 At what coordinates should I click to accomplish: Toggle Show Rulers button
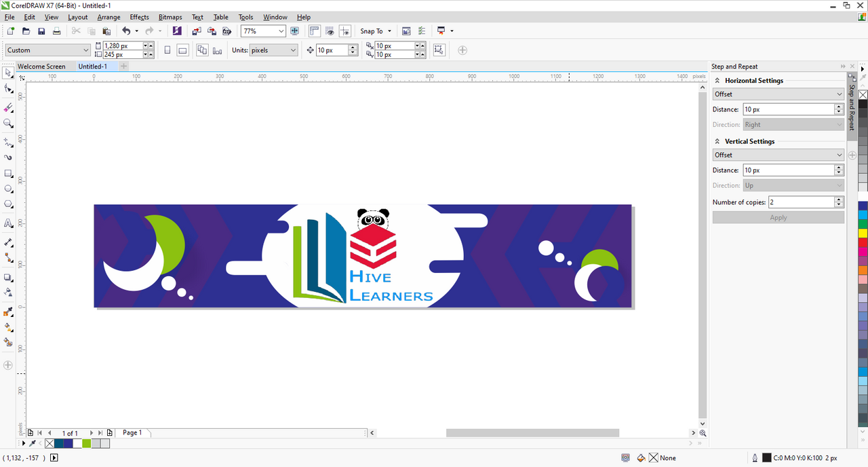pyautogui.click(x=314, y=31)
